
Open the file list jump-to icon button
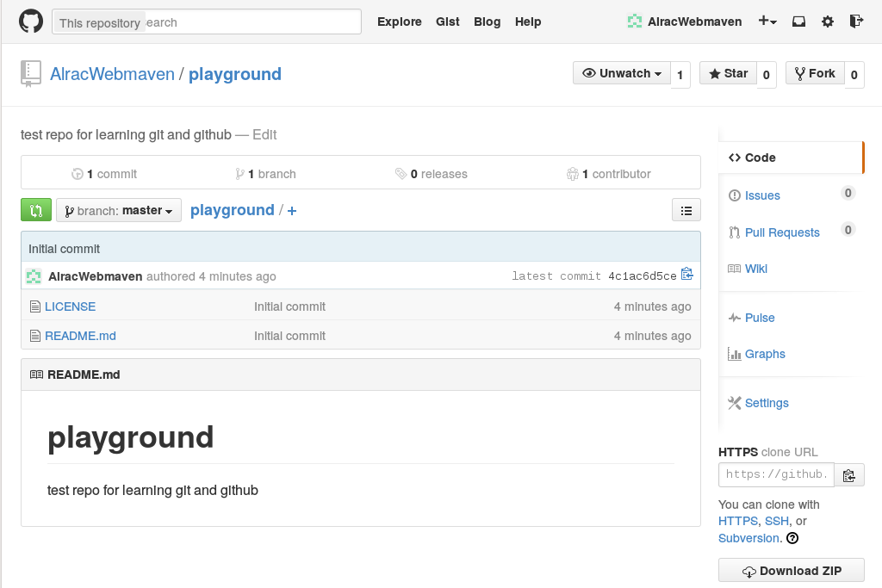click(x=686, y=210)
